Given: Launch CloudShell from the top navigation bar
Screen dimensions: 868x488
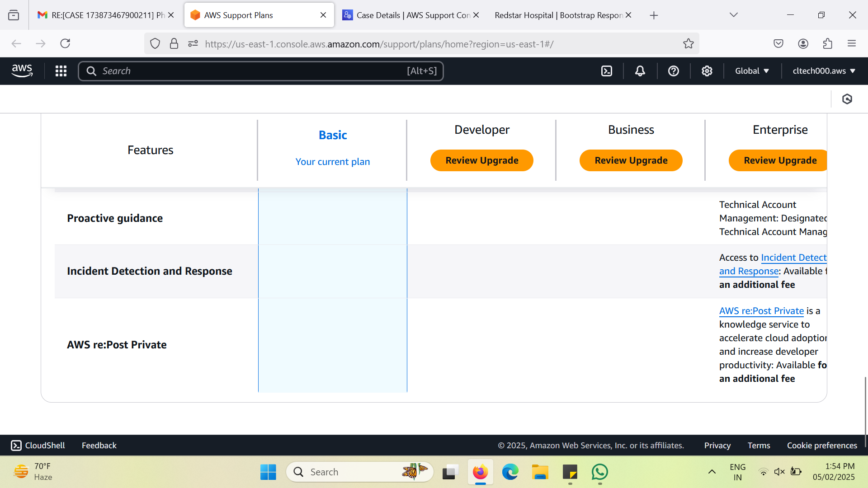Looking at the screenshot, I should [x=607, y=71].
